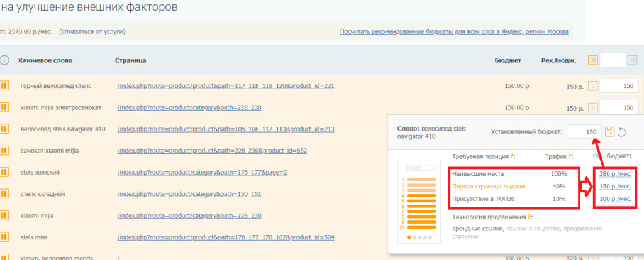Click link Отказаться от услуги
The width and height of the screenshot is (644, 260).
(x=92, y=31)
